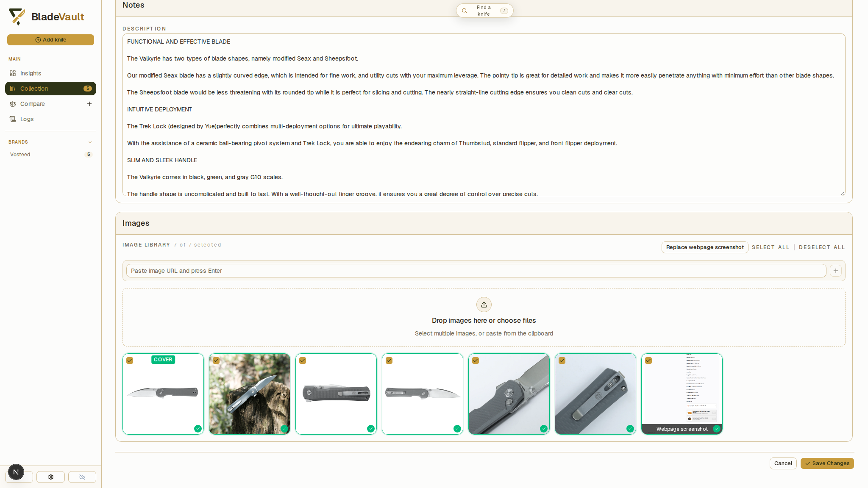Screen dimensions: 868x488
Task: Uncheck the checkbox on the tree stump photo
Action: (x=216, y=360)
